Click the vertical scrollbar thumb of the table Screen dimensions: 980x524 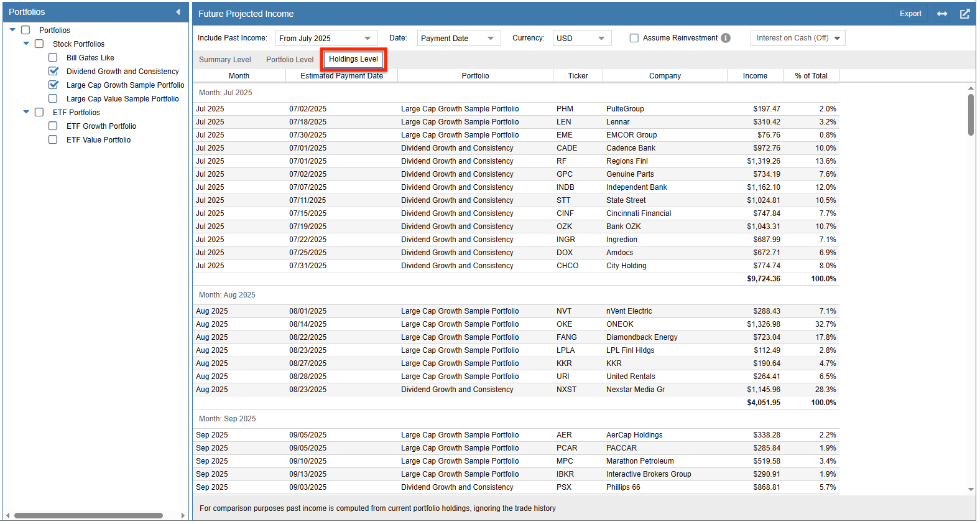971,115
